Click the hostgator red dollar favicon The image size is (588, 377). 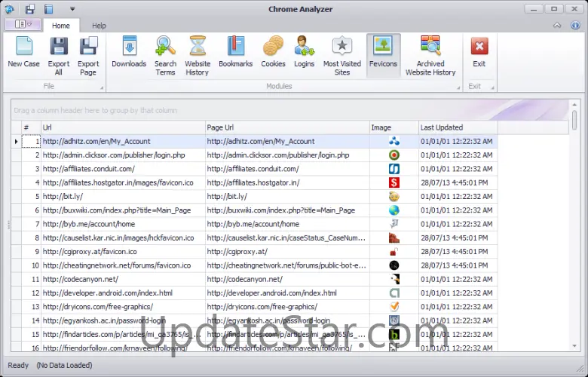tap(394, 182)
